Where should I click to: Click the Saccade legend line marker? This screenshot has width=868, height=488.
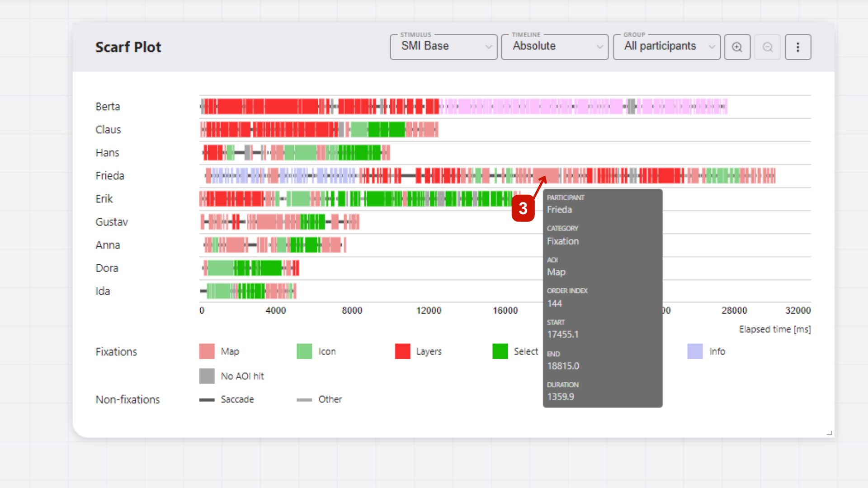pos(206,399)
